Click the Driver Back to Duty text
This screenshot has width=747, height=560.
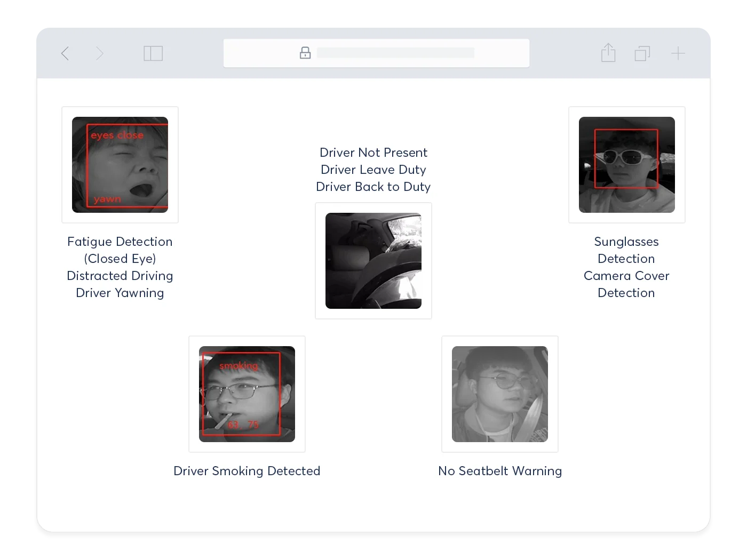(x=373, y=187)
